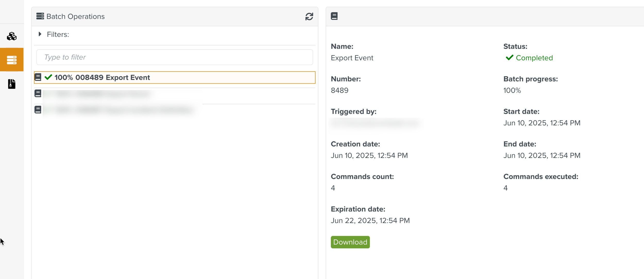Click the document icon on Export Event row
Screen dimensions: 644x279
tap(38, 77)
